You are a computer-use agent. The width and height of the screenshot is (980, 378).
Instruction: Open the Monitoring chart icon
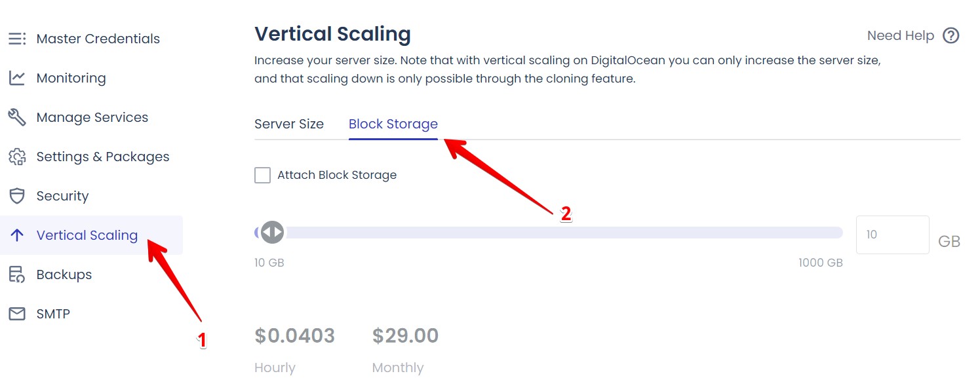tap(17, 77)
